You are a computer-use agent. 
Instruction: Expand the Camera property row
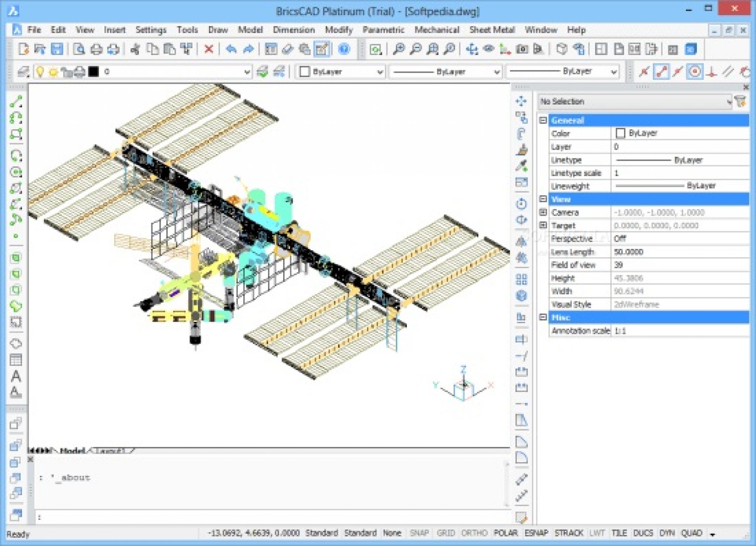(543, 212)
